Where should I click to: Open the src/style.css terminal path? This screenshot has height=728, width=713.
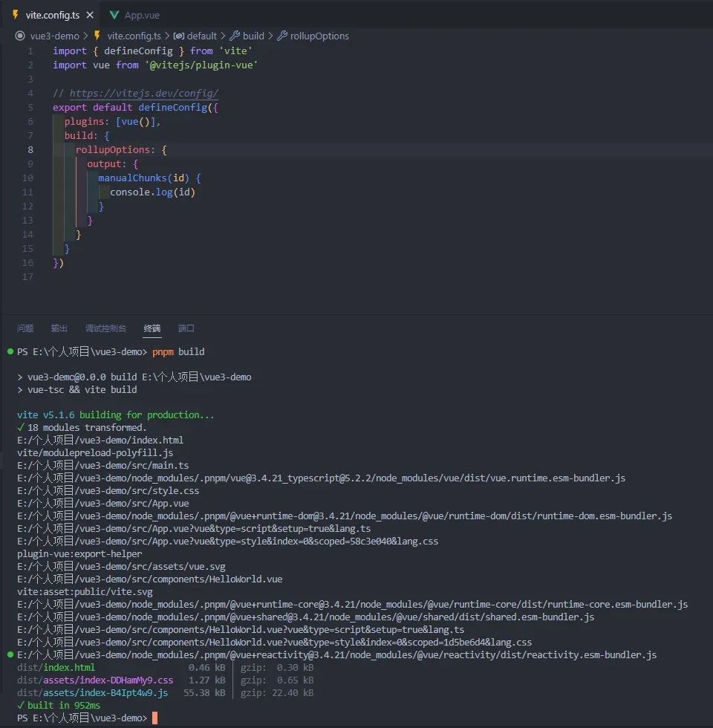[x=108, y=490]
